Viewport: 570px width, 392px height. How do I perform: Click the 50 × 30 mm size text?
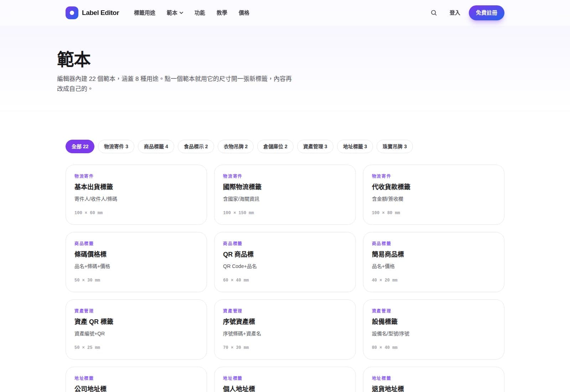tap(87, 280)
